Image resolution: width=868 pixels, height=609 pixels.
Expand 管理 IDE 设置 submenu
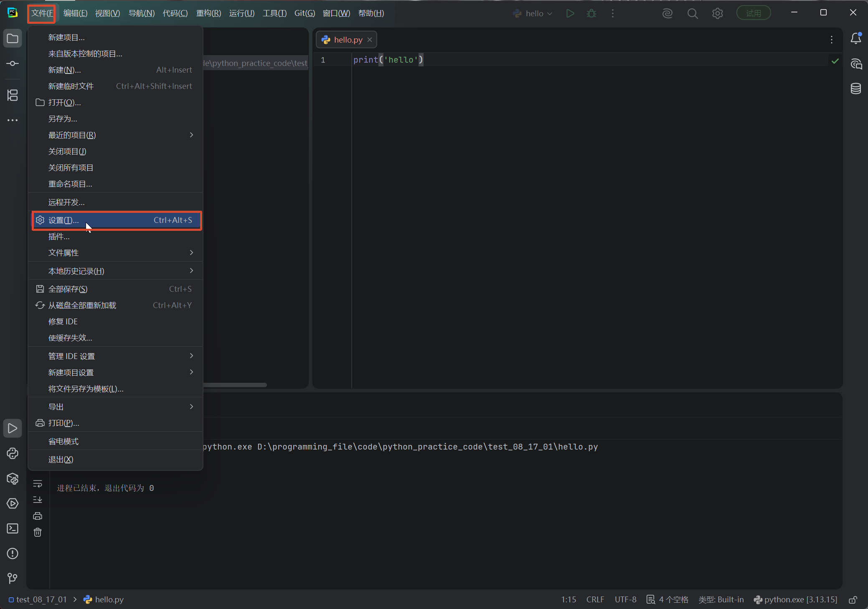pos(115,356)
